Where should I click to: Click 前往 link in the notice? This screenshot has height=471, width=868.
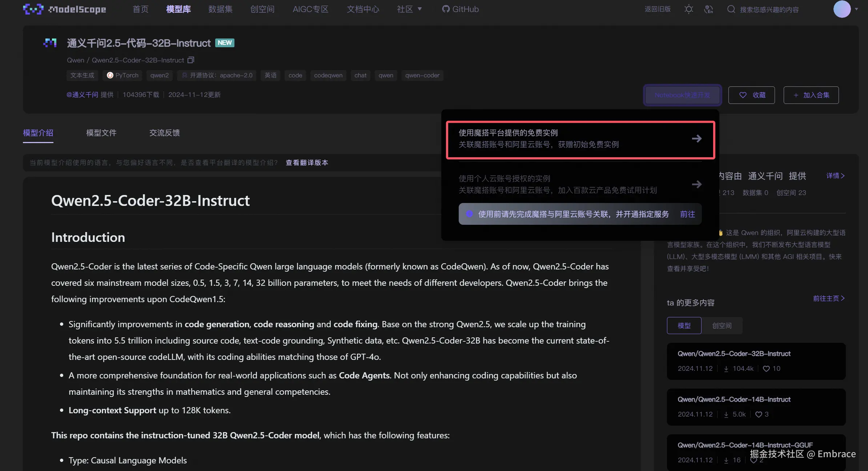pyautogui.click(x=687, y=214)
